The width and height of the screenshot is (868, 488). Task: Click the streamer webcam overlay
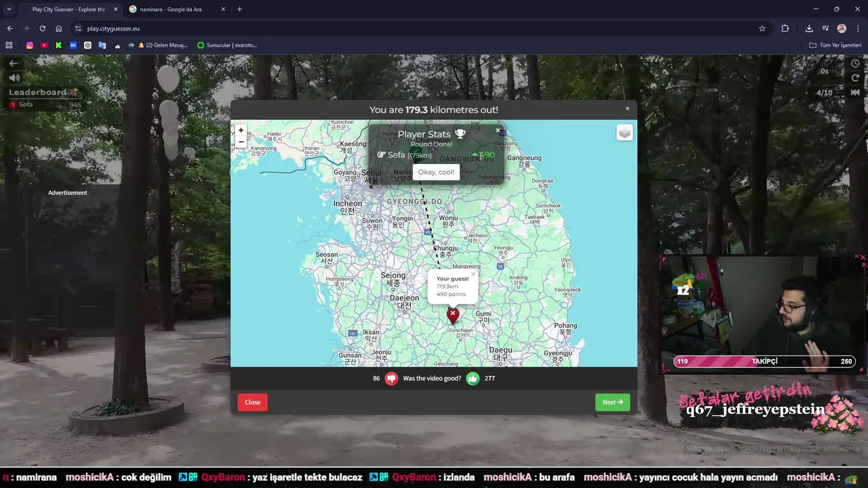click(x=764, y=313)
